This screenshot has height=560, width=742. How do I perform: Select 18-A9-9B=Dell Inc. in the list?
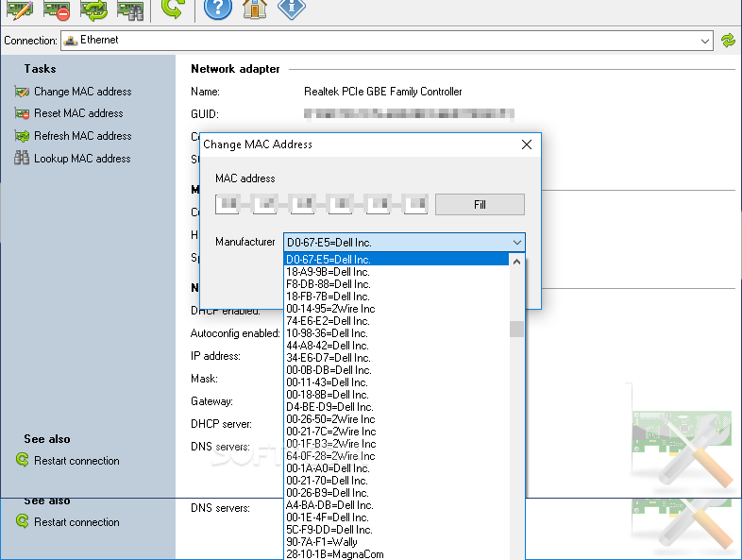[x=396, y=272]
